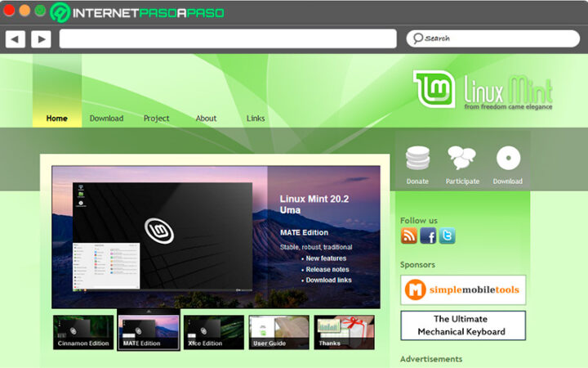Open the Participate speech bubbles icon
The width and height of the screenshot is (588, 368).
click(x=462, y=159)
